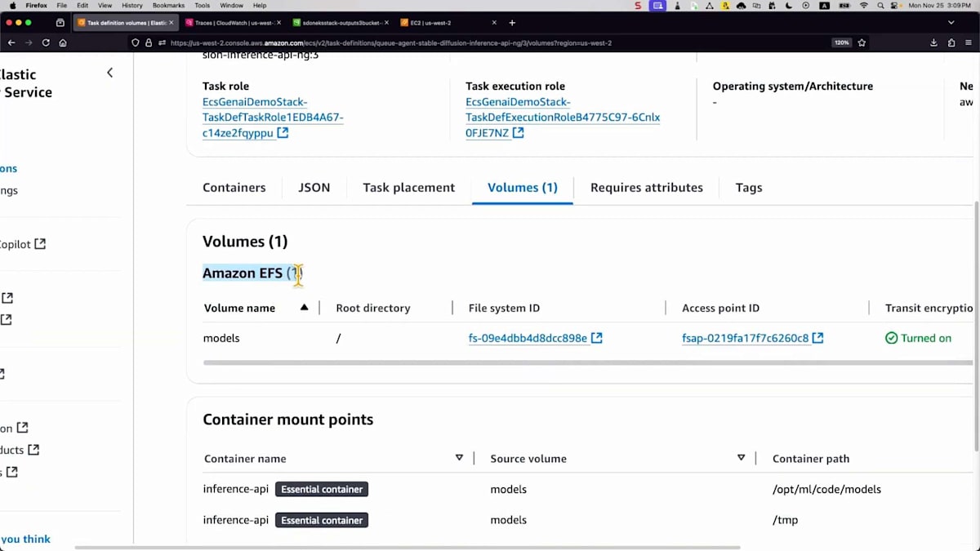Open the Firefox View icon left of the tabs
The width and height of the screenshot is (980, 551).
point(60,23)
